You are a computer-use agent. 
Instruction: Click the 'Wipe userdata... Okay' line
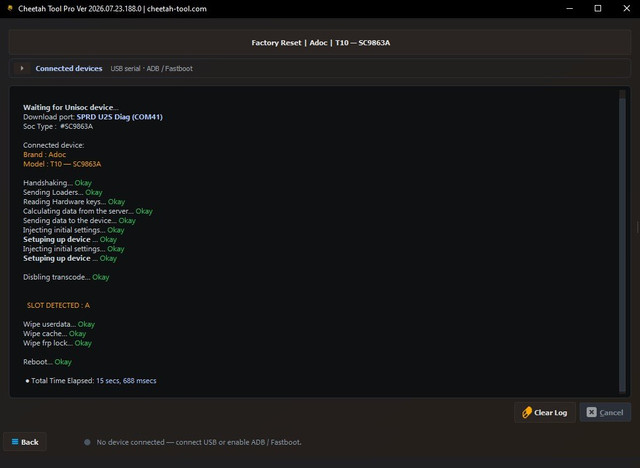[x=59, y=324]
